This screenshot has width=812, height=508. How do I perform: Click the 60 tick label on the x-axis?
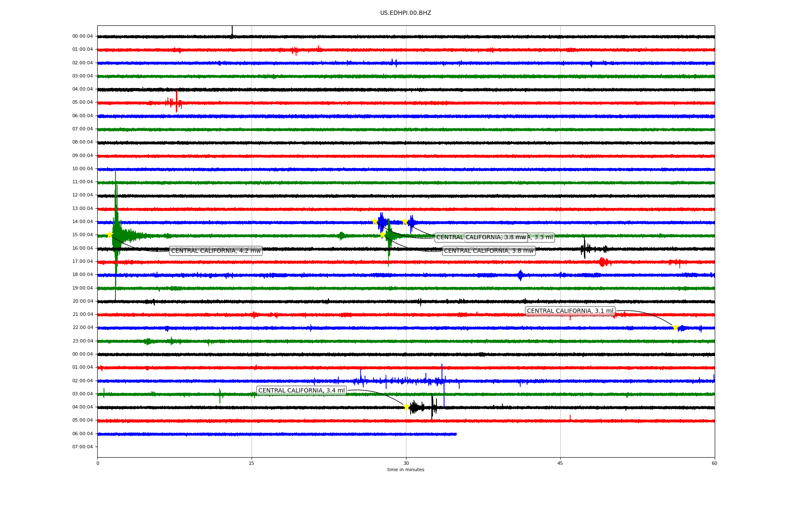pos(714,463)
